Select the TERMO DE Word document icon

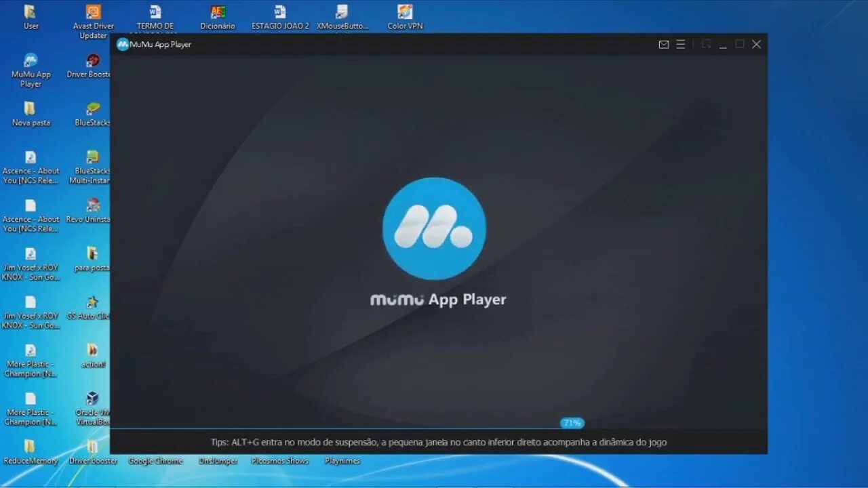[x=155, y=19]
